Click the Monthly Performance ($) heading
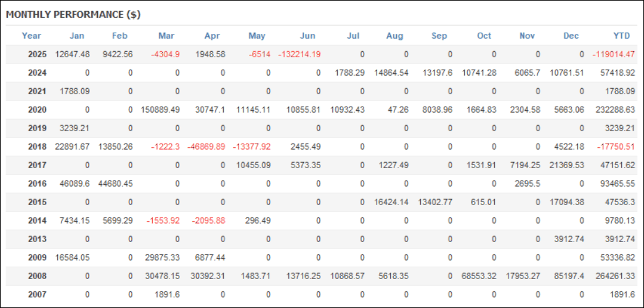The width and height of the screenshot is (644, 308). pos(73,15)
